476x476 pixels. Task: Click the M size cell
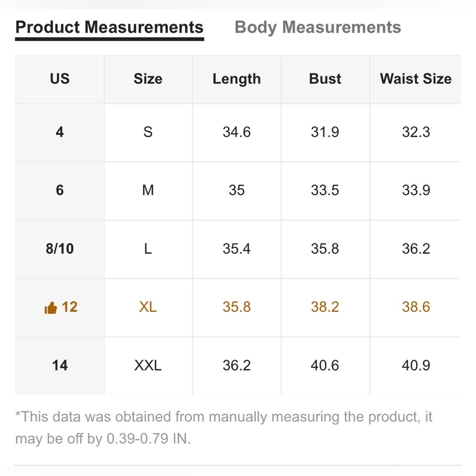coord(148,191)
